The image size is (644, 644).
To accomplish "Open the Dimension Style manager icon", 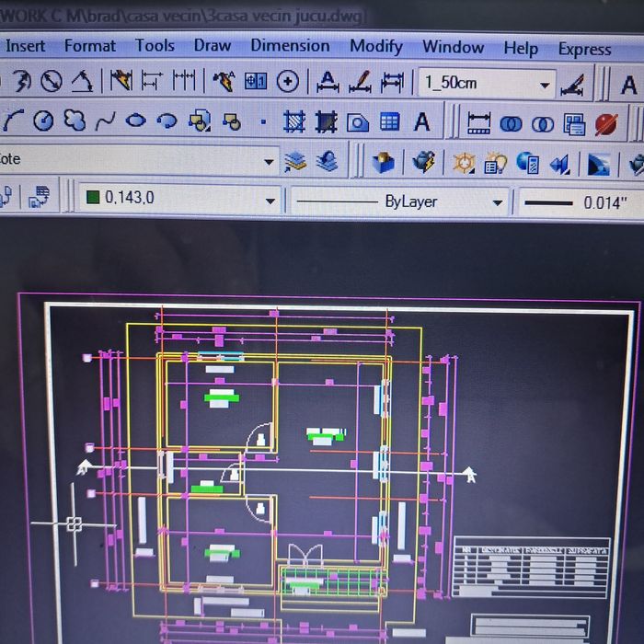I will tap(572, 85).
